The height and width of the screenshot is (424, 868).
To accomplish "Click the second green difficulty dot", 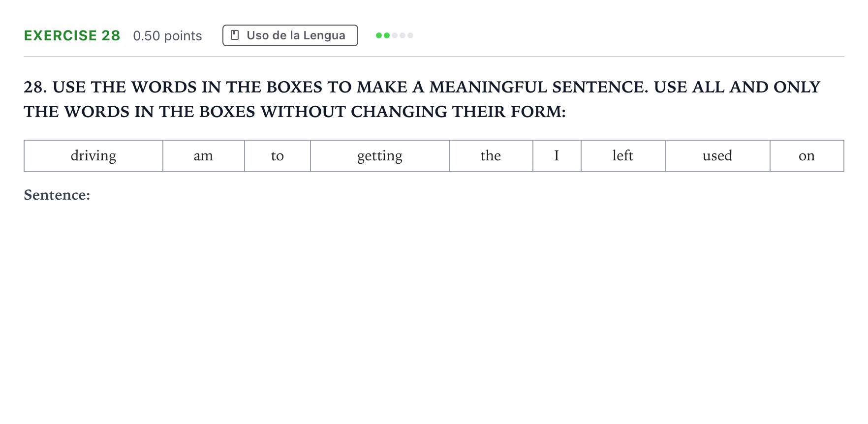I will 387,35.
